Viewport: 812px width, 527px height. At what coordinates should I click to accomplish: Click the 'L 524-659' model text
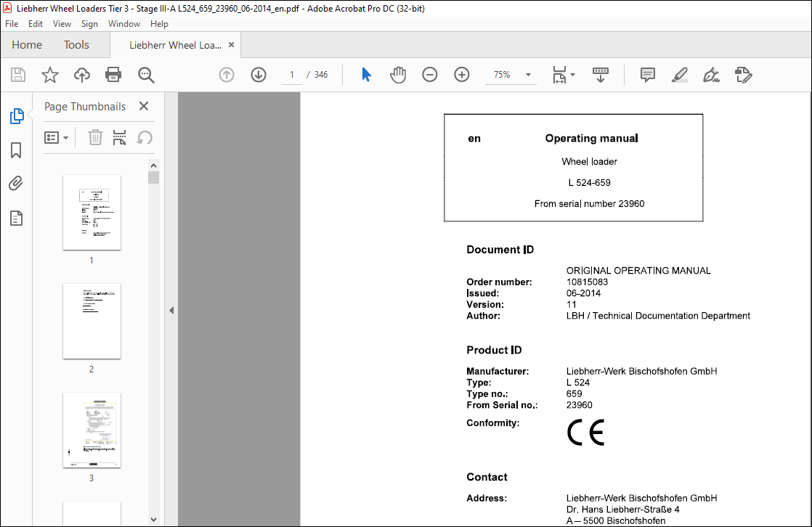pyautogui.click(x=589, y=183)
